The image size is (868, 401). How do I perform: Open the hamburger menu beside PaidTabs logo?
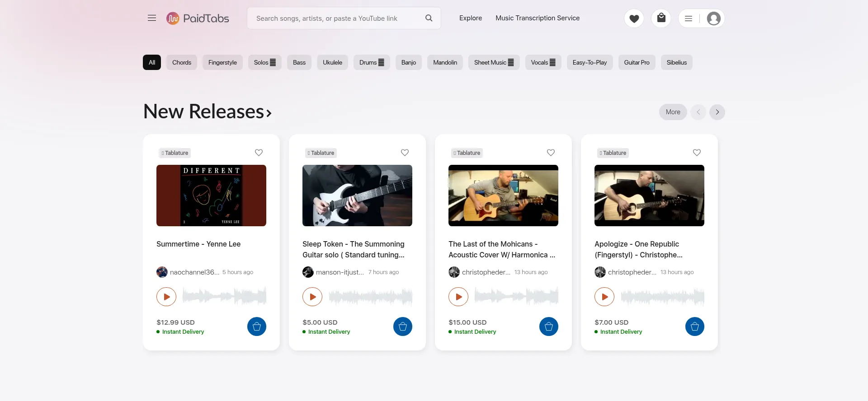pos(152,18)
